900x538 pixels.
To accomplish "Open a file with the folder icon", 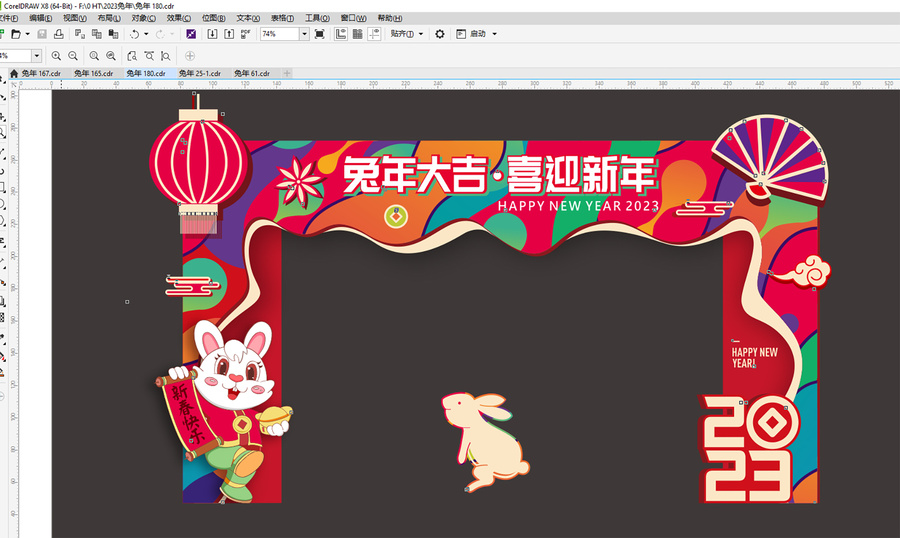I will coord(16,34).
